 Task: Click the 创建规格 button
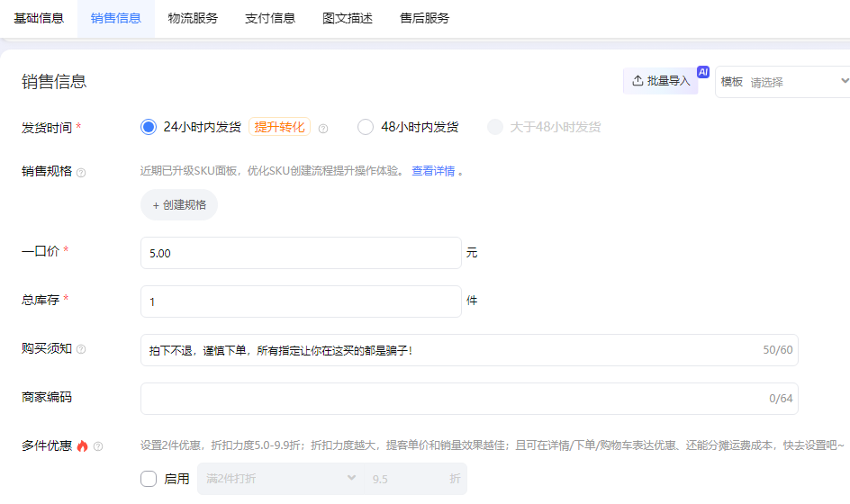179,205
